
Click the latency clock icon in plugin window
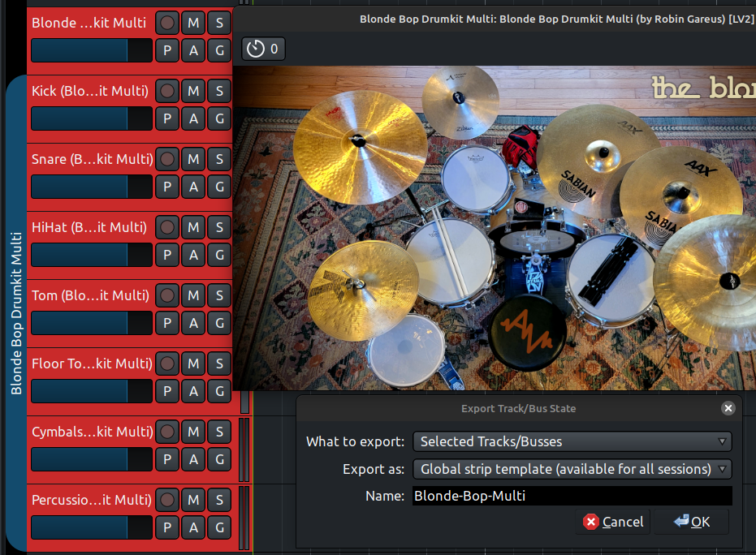point(256,49)
